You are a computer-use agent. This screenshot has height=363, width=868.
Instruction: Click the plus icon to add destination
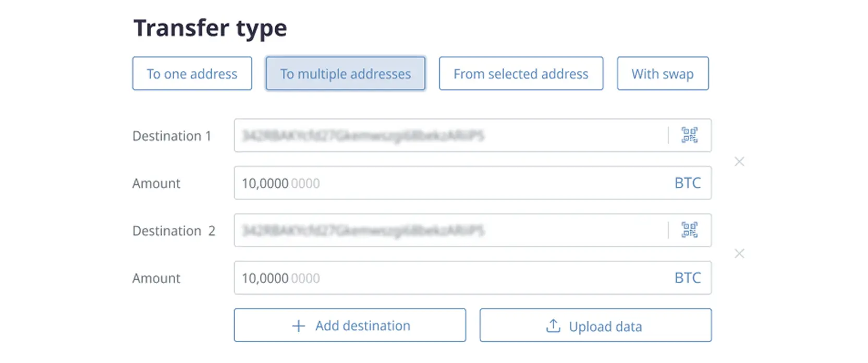click(298, 326)
